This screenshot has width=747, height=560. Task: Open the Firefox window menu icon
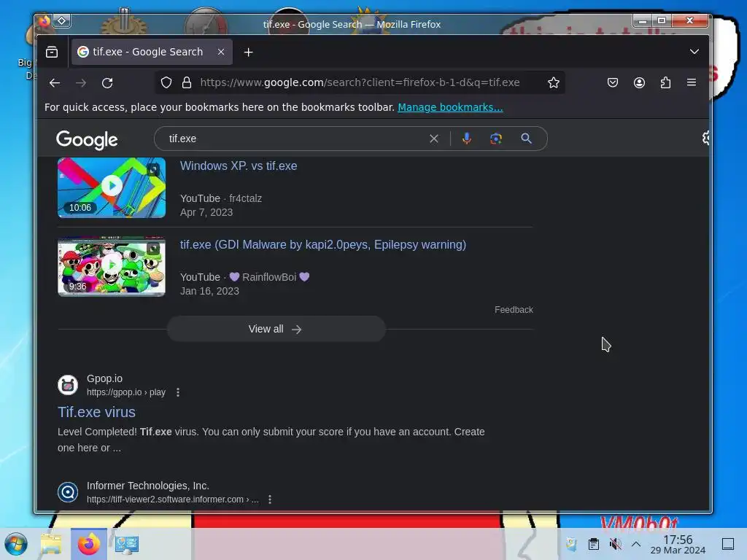pos(44,21)
